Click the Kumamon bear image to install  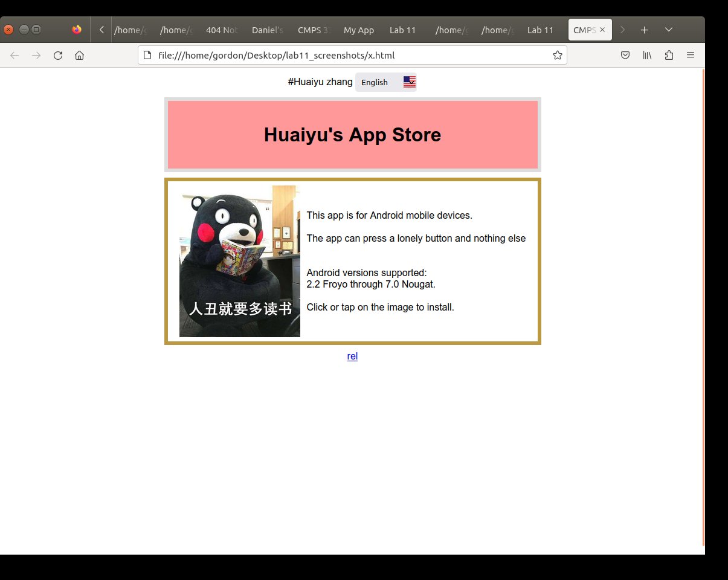click(x=240, y=261)
